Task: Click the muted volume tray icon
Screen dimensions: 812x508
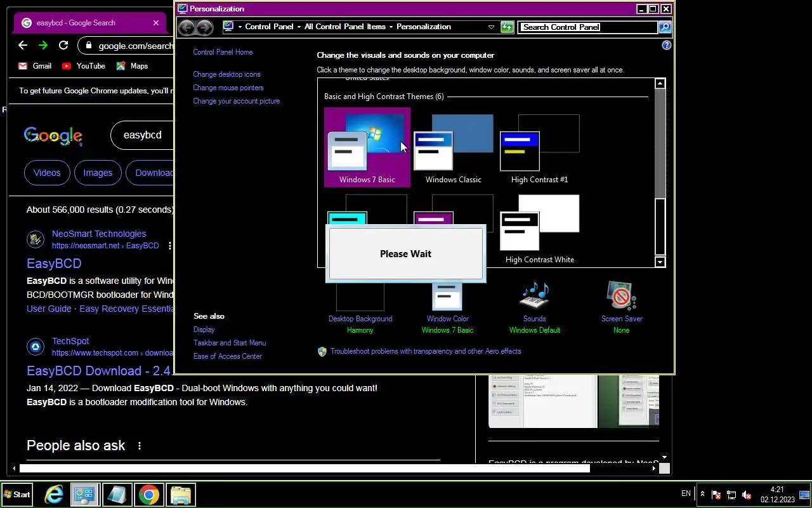Action: [747, 495]
